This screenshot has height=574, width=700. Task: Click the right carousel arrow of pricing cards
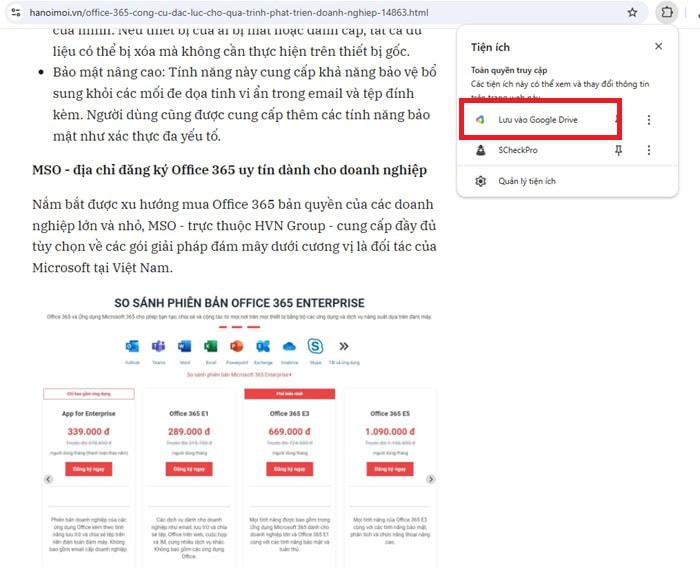coord(430,479)
